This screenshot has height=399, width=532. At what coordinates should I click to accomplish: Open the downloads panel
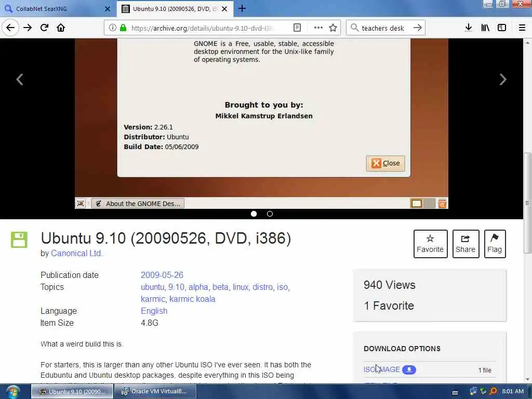[468, 28]
